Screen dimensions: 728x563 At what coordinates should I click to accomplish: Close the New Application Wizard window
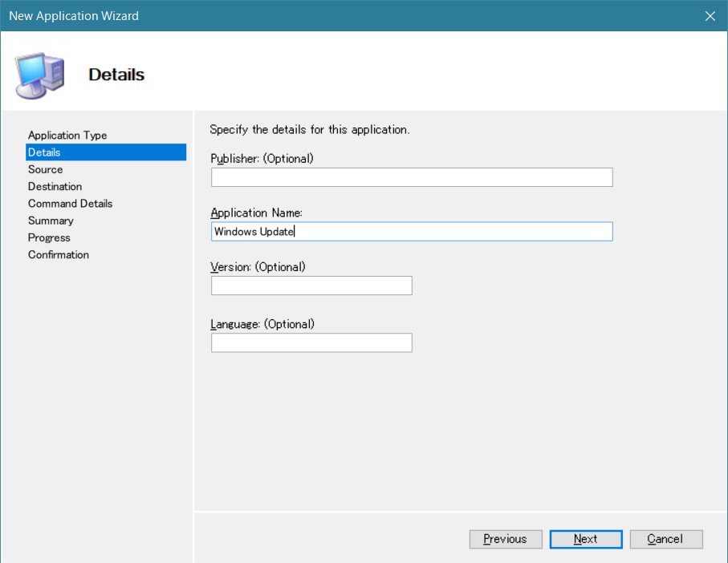[710, 16]
